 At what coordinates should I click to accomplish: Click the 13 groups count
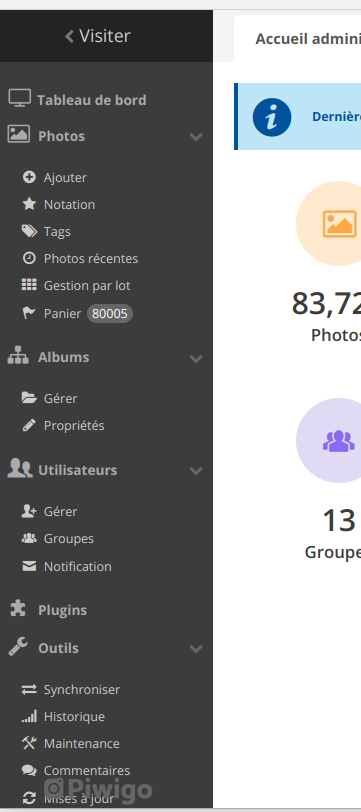click(339, 520)
